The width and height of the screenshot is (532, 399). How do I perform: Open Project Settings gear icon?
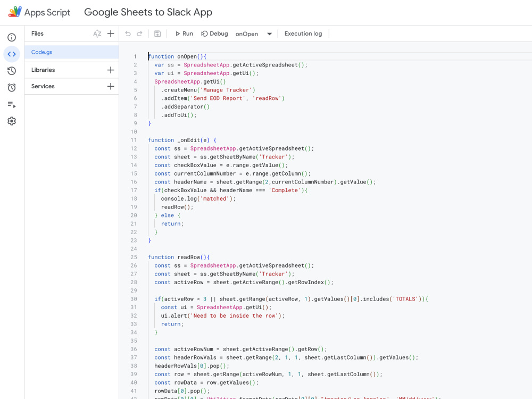coord(12,121)
